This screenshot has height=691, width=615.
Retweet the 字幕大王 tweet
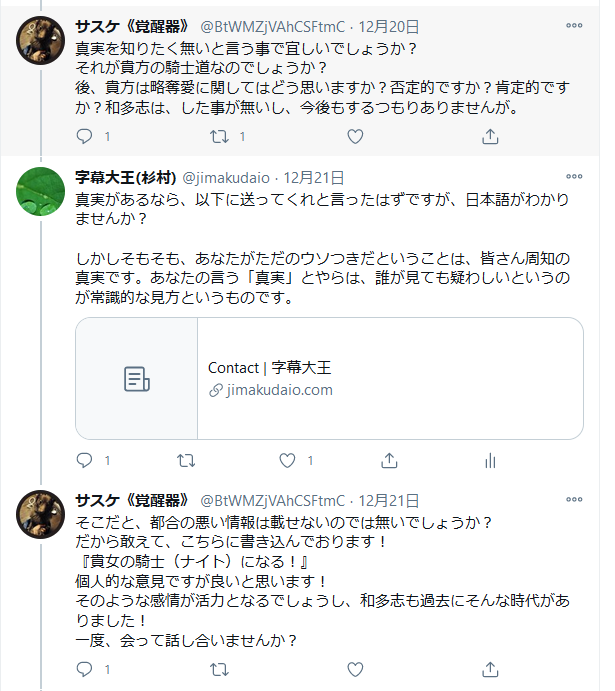(x=186, y=461)
